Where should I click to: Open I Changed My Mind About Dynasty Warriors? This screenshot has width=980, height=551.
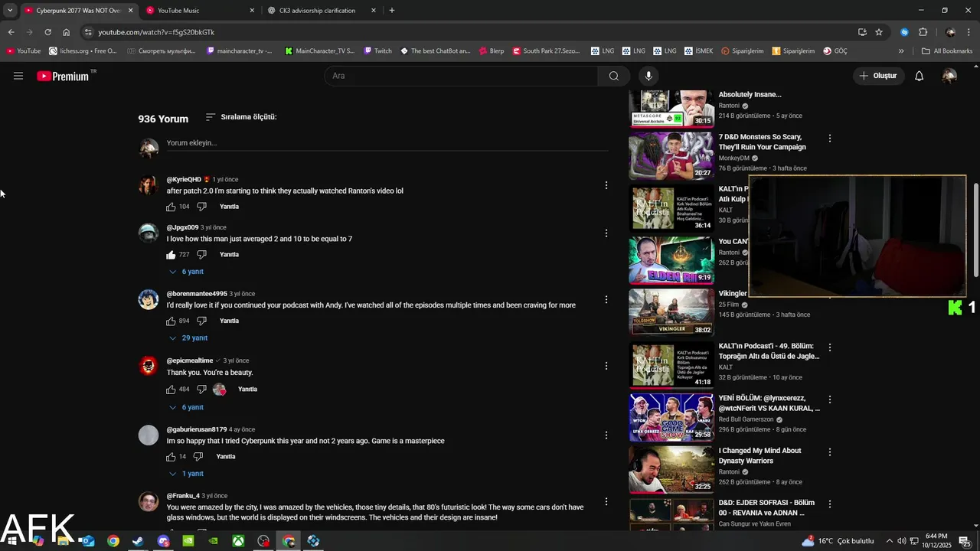pyautogui.click(x=759, y=456)
